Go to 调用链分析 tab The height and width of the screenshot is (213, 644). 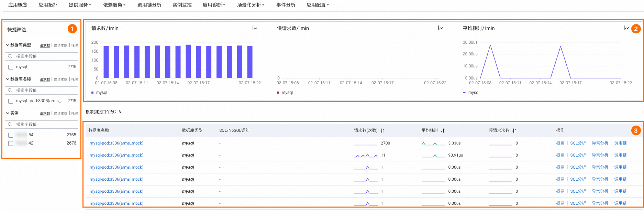(149, 5)
